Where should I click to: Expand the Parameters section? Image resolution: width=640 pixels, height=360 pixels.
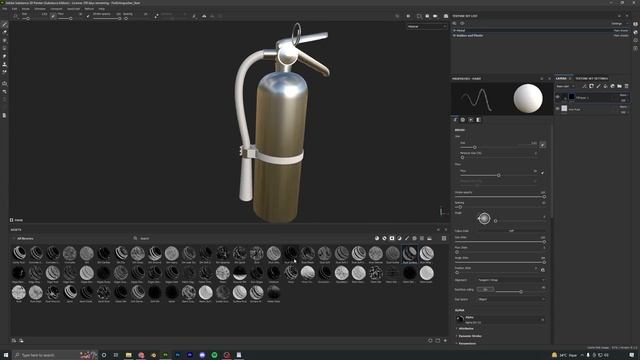click(x=466, y=343)
